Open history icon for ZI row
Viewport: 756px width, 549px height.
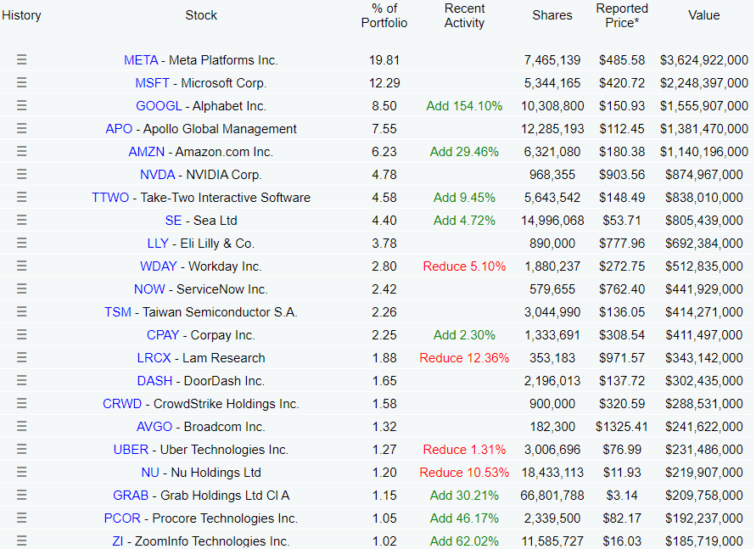(22, 541)
